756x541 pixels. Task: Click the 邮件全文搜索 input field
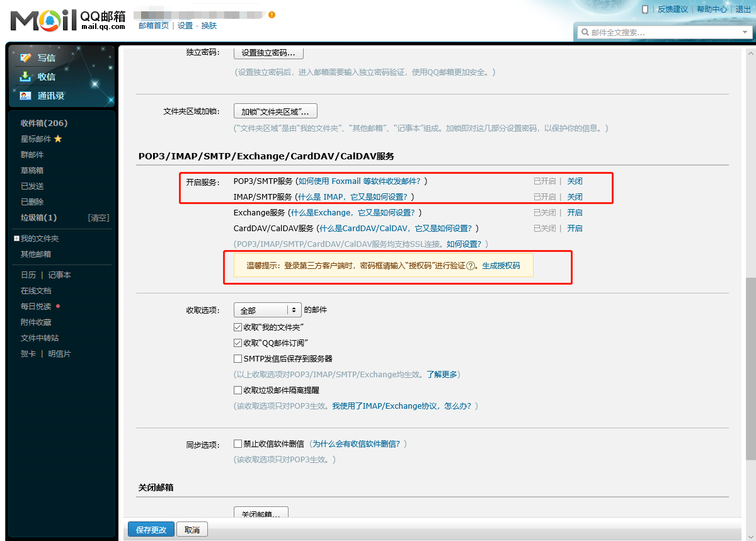661,32
